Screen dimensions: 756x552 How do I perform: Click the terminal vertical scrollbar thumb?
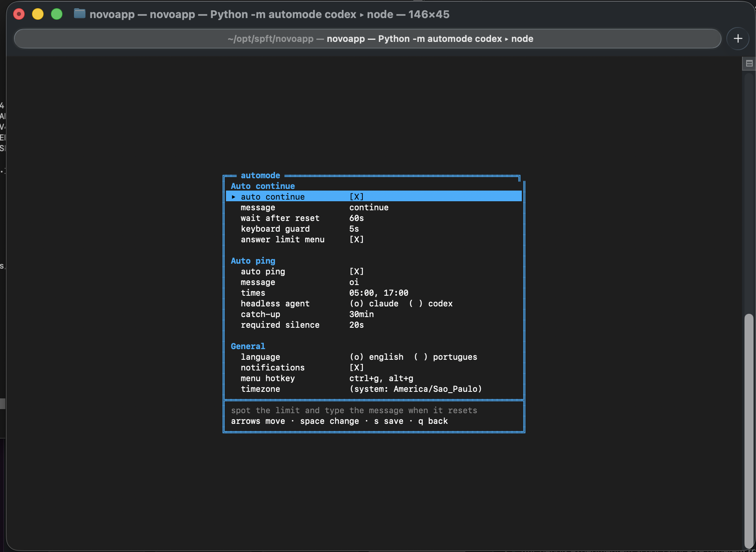coord(749,431)
